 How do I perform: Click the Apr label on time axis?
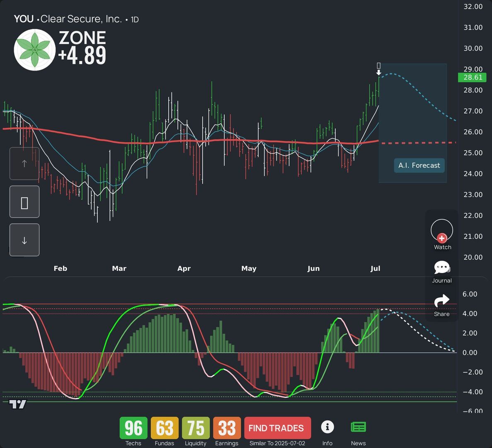184,268
